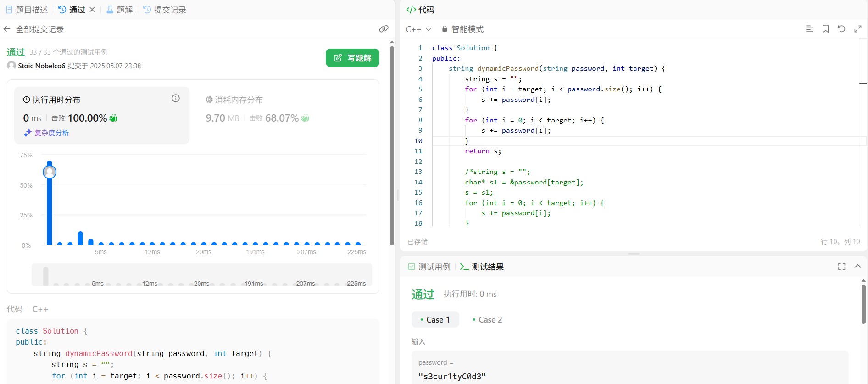Select Case 2
868x384 pixels.
[x=487, y=320]
